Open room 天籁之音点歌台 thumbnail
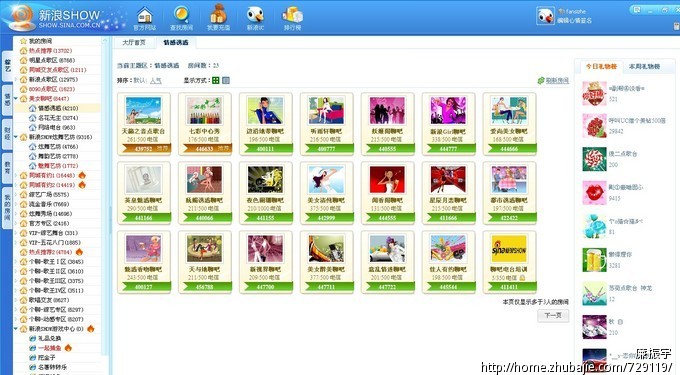 (x=144, y=111)
